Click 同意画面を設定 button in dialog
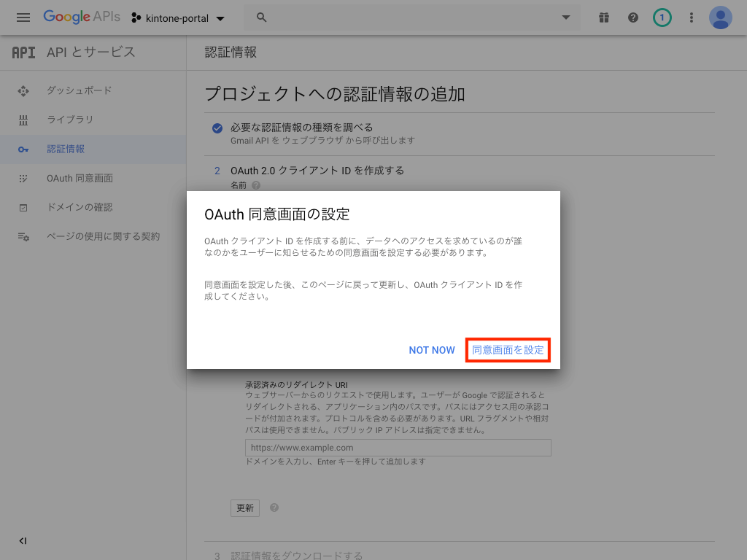 pyautogui.click(x=508, y=350)
